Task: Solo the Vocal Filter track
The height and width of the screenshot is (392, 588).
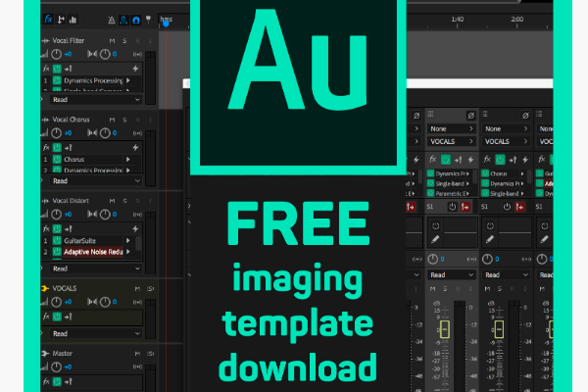Action: click(124, 41)
